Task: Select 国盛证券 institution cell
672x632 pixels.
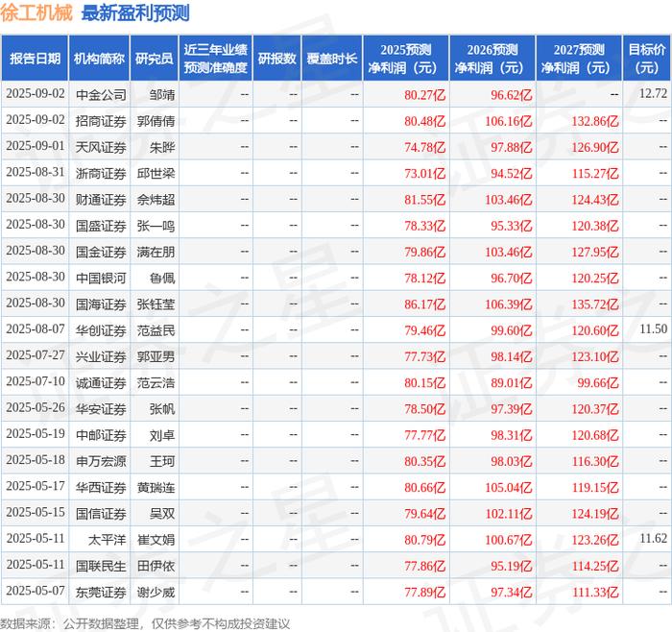Action: (101, 226)
